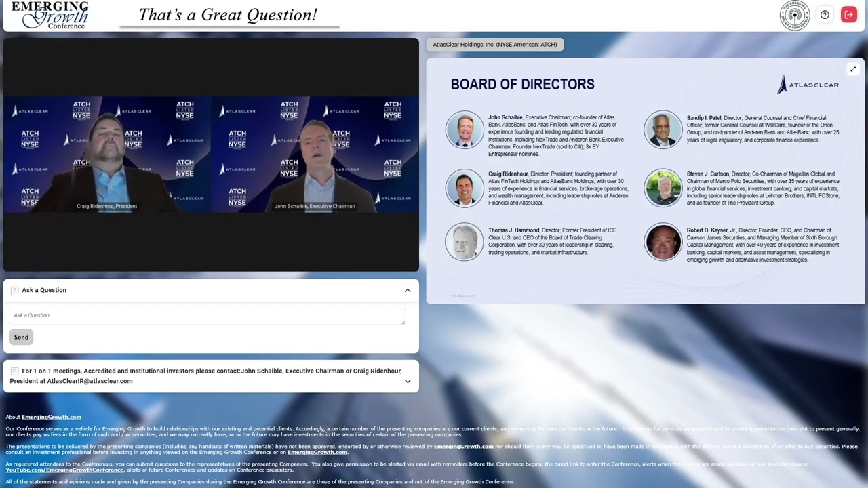Click the 'Robert D. Keyser, Jr.' name text
Screen dimensions: 868x488
tap(711, 230)
